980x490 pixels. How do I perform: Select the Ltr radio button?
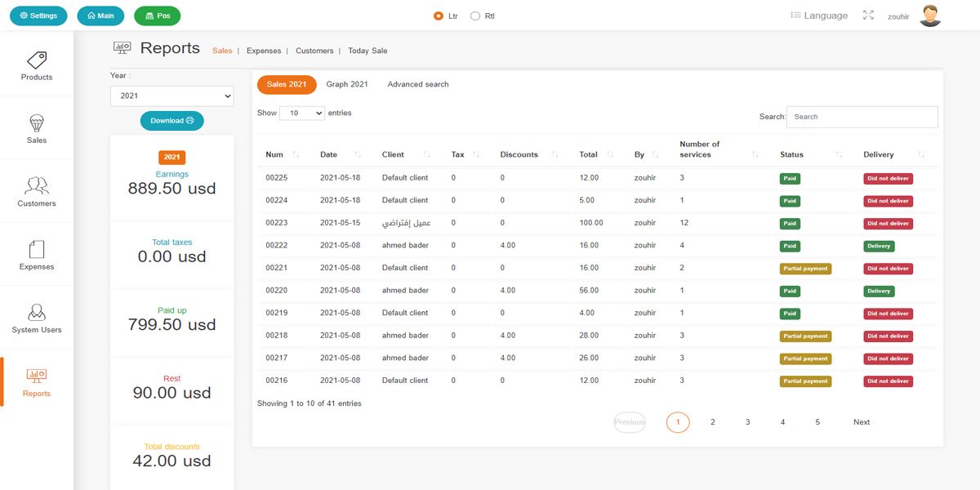coord(439,16)
